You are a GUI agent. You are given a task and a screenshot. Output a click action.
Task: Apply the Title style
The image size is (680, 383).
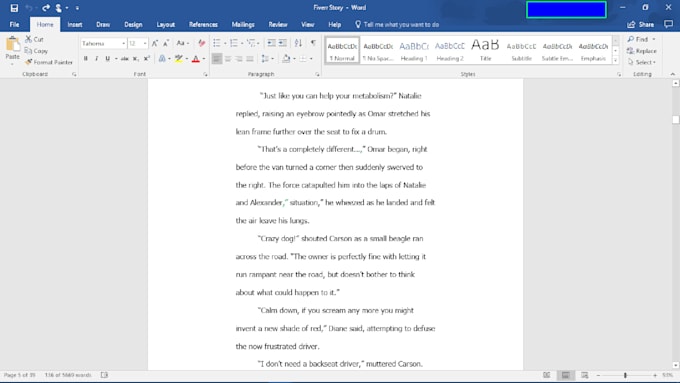pos(485,50)
